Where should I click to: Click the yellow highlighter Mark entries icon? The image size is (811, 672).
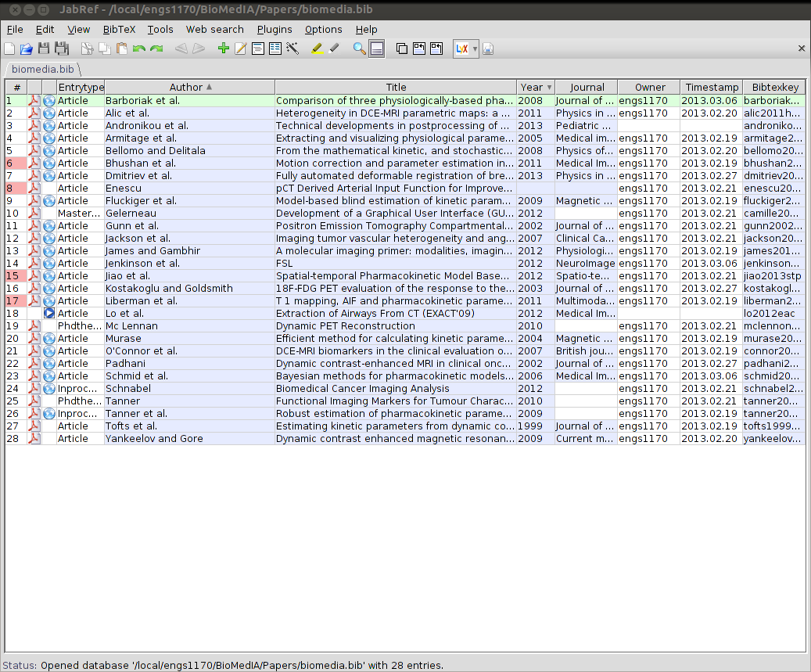pyautogui.click(x=317, y=49)
